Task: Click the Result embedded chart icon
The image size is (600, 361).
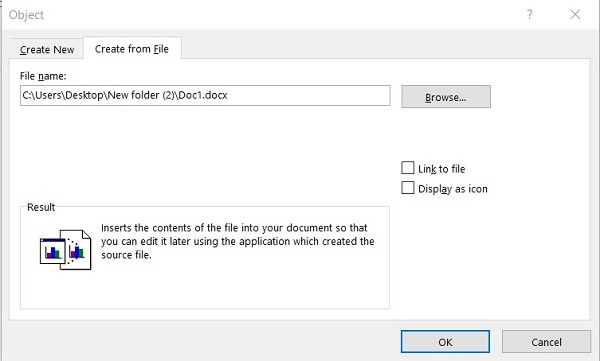Action: pos(65,250)
